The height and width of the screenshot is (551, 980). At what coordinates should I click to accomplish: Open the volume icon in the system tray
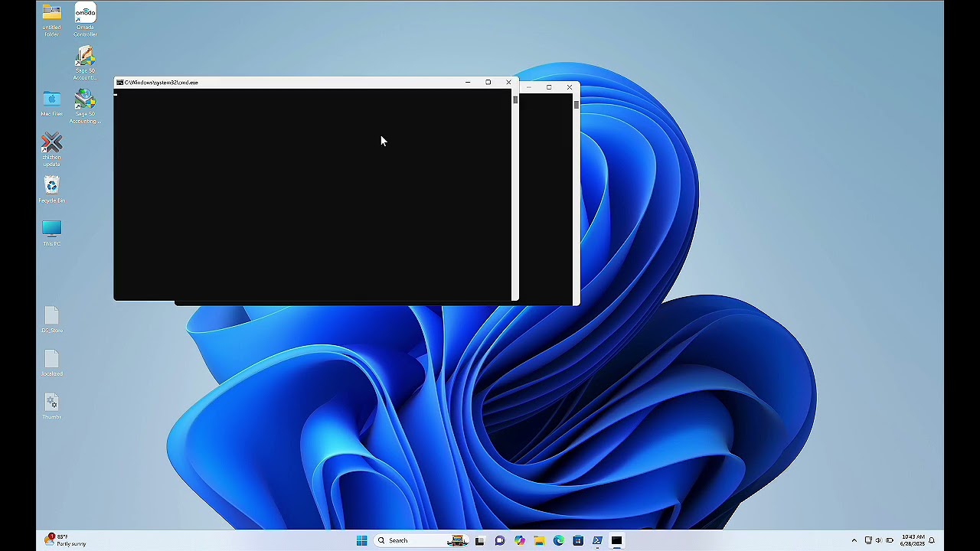[878, 540]
